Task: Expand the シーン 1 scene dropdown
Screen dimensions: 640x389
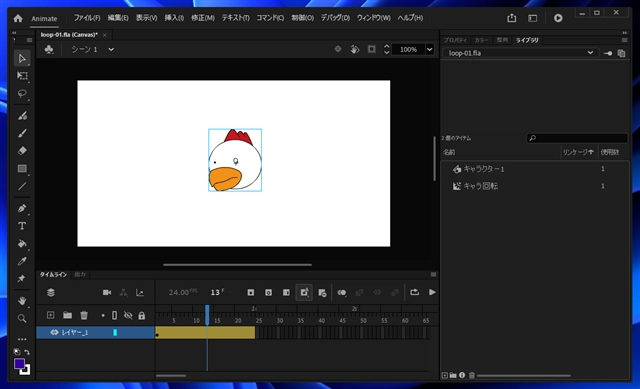Action: coord(111,49)
